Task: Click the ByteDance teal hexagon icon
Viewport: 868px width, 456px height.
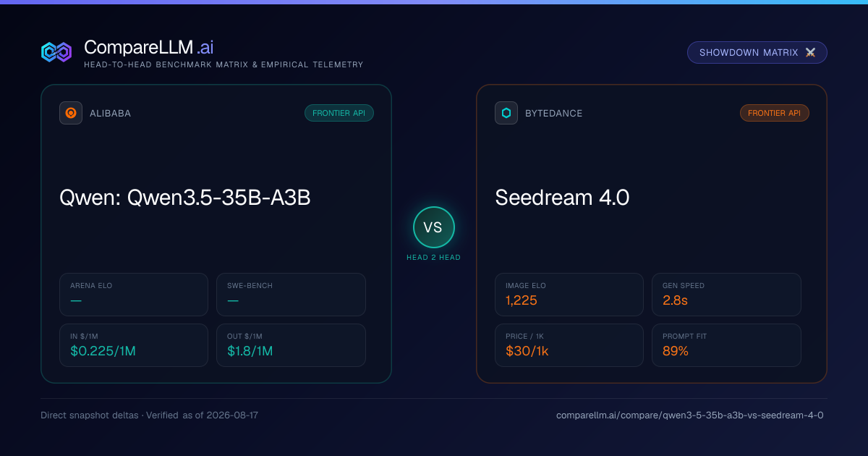Action: tap(506, 113)
